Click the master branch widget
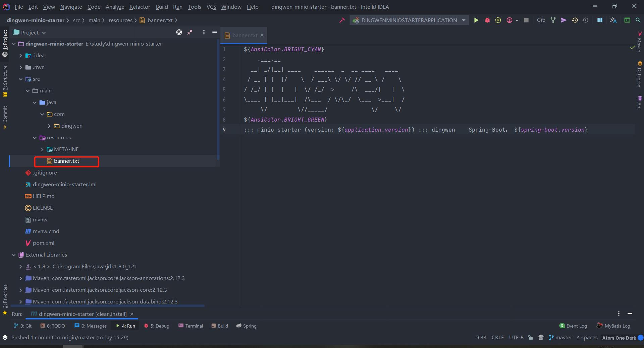The width and height of the screenshot is (644, 348). [x=560, y=338]
